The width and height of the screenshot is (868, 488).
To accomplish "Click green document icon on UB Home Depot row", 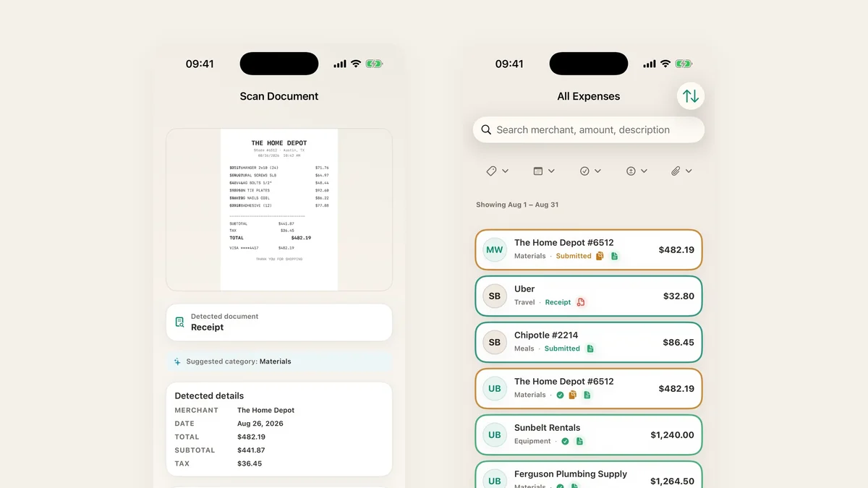I will click(x=587, y=395).
